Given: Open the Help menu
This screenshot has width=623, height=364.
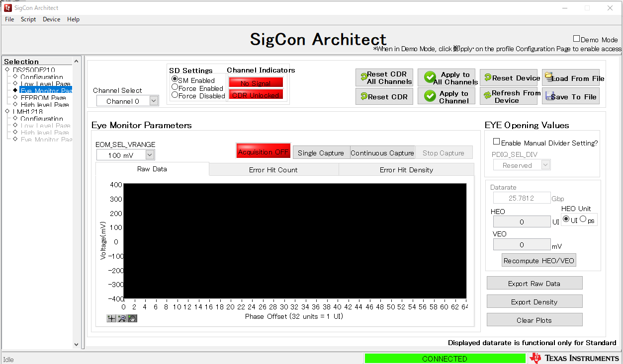Looking at the screenshot, I should pos(73,19).
